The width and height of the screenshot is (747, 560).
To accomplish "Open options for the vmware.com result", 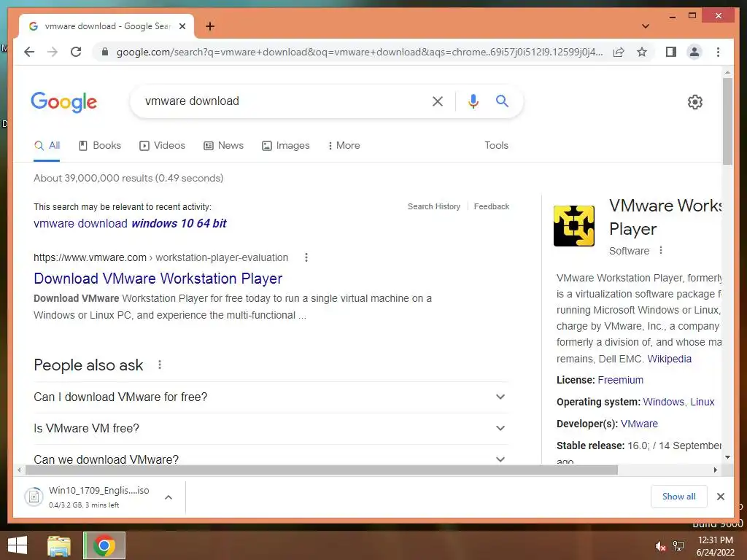I will point(306,257).
